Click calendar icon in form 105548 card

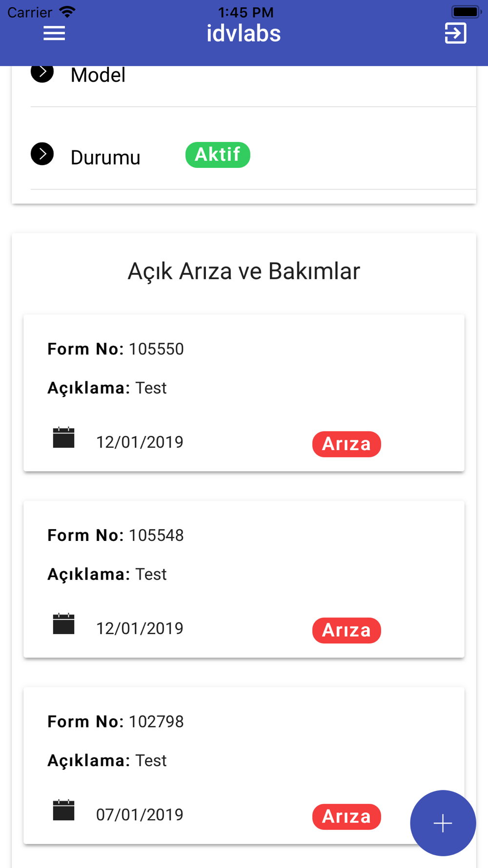pyautogui.click(x=63, y=623)
